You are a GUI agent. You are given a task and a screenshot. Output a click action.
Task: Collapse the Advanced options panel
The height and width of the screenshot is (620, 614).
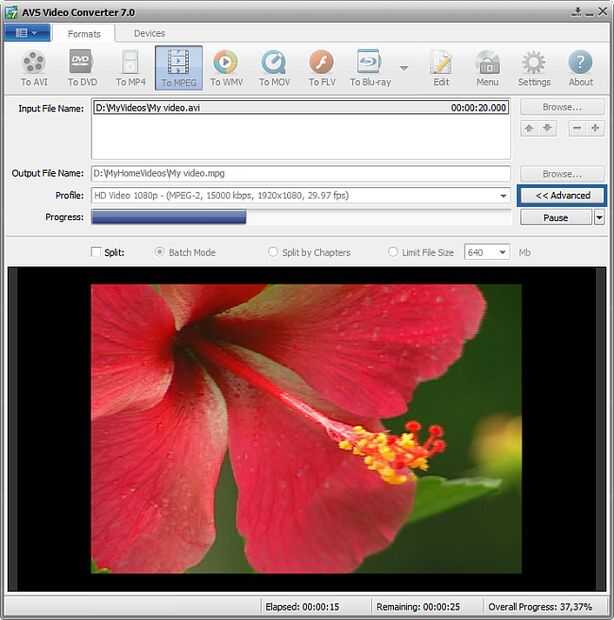[562, 195]
